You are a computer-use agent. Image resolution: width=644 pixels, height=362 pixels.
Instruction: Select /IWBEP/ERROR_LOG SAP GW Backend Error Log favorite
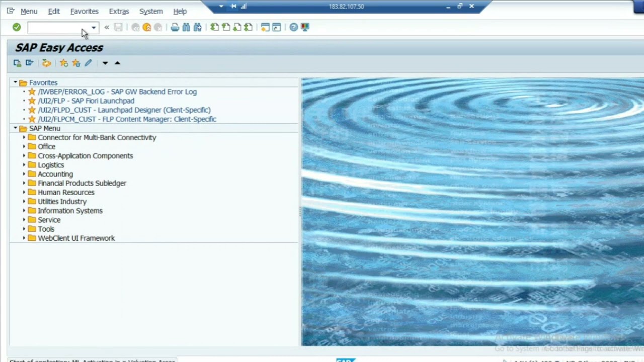(x=117, y=92)
